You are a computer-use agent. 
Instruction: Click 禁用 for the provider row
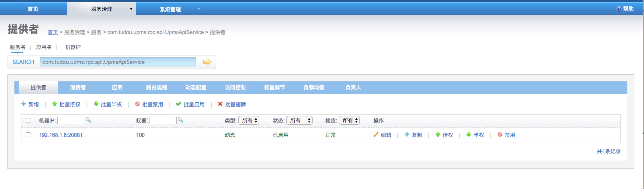coord(510,135)
